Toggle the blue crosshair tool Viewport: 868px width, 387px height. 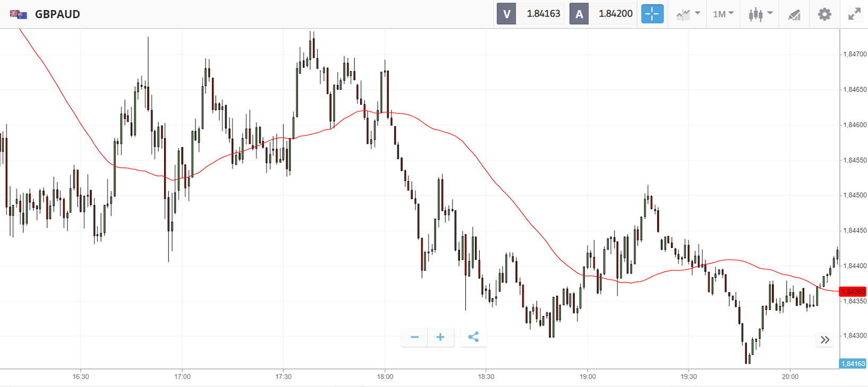pos(652,14)
